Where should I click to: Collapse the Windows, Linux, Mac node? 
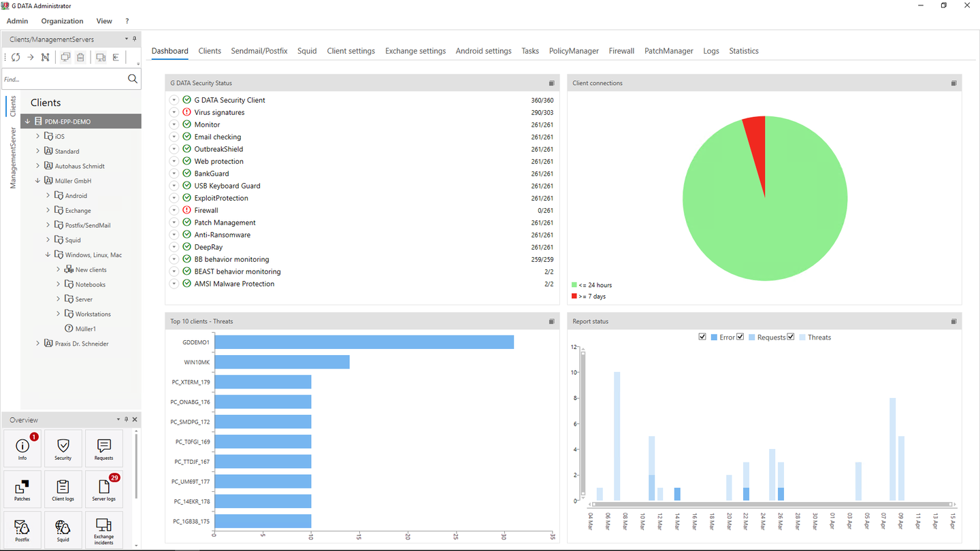pos(48,255)
